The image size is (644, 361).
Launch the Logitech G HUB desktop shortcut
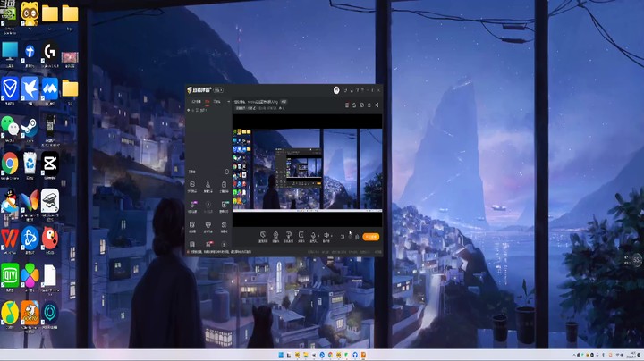tap(50, 51)
